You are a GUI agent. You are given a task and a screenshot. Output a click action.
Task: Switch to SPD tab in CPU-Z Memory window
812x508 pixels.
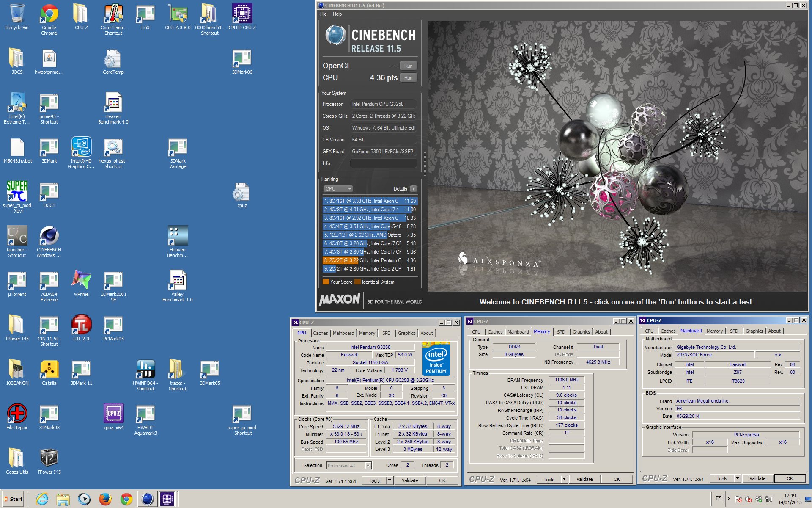(561, 332)
